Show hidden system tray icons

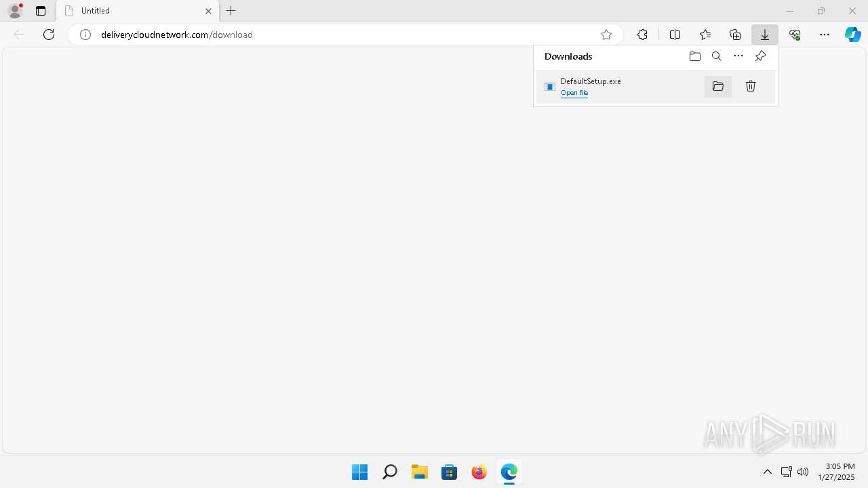(768, 472)
